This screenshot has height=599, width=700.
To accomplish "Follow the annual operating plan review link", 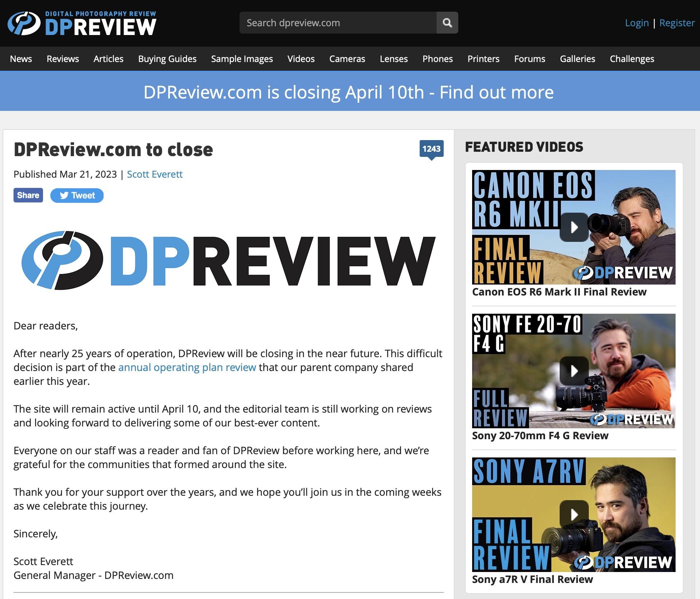I will (187, 367).
